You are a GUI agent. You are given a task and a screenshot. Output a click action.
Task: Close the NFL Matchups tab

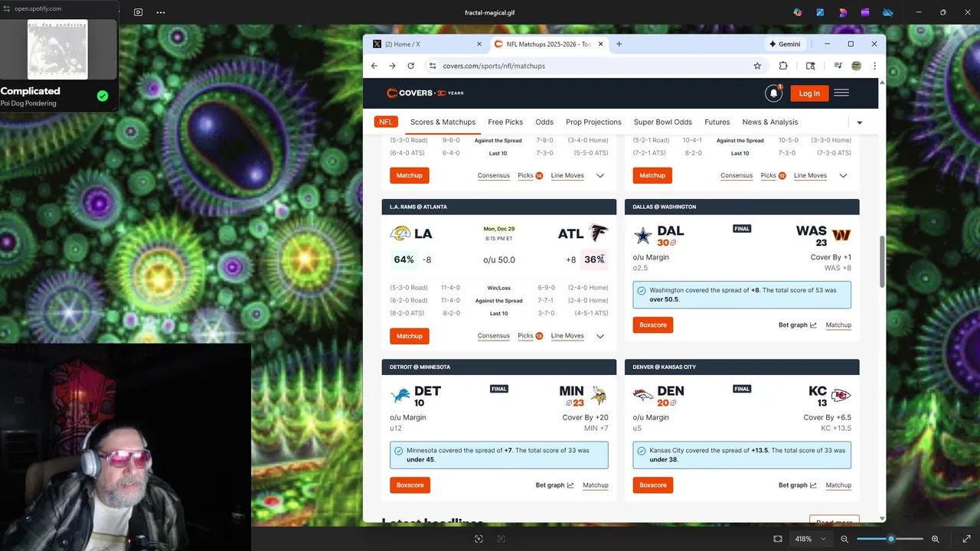click(601, 44)
